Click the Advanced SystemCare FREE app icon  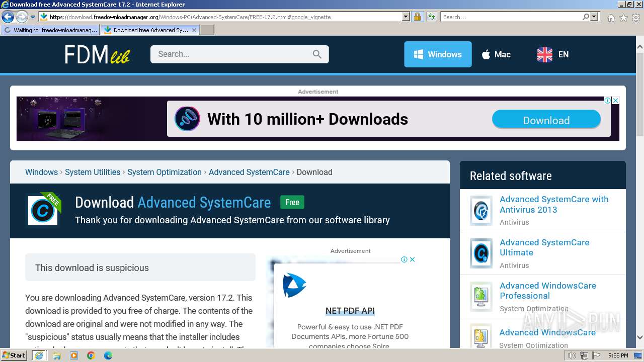(43, 210)
